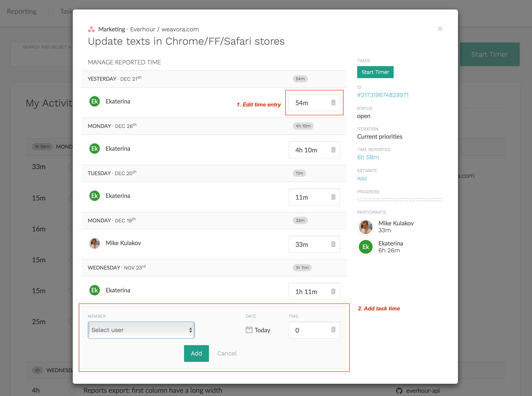Click the dashed progress bar
Image resolution: width=532 pixels, height=396 pixels.
click(x=400, y=199)
